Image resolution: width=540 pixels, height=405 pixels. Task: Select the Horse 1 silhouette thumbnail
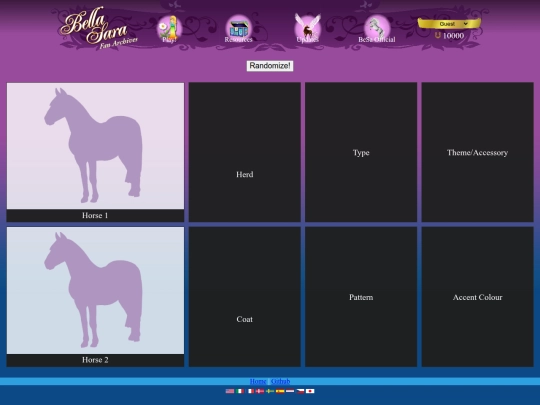pyautogui.click(x=95, y=146)
